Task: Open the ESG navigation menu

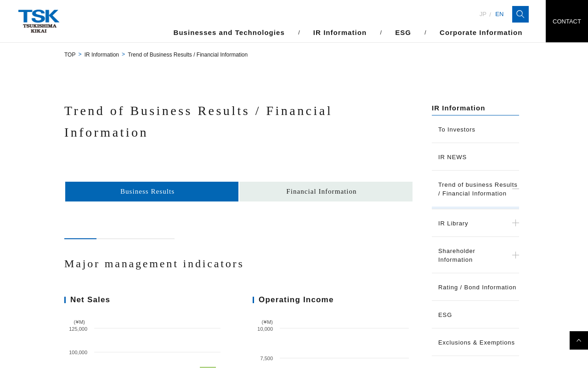Action: tap(403, 33)
